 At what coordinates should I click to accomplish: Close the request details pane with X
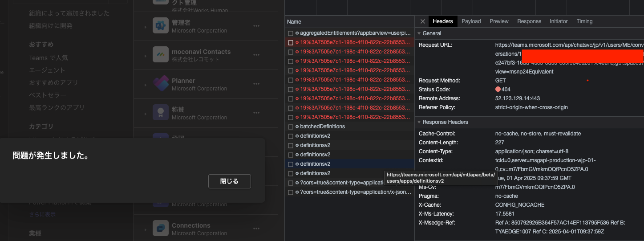coord(422,21)
